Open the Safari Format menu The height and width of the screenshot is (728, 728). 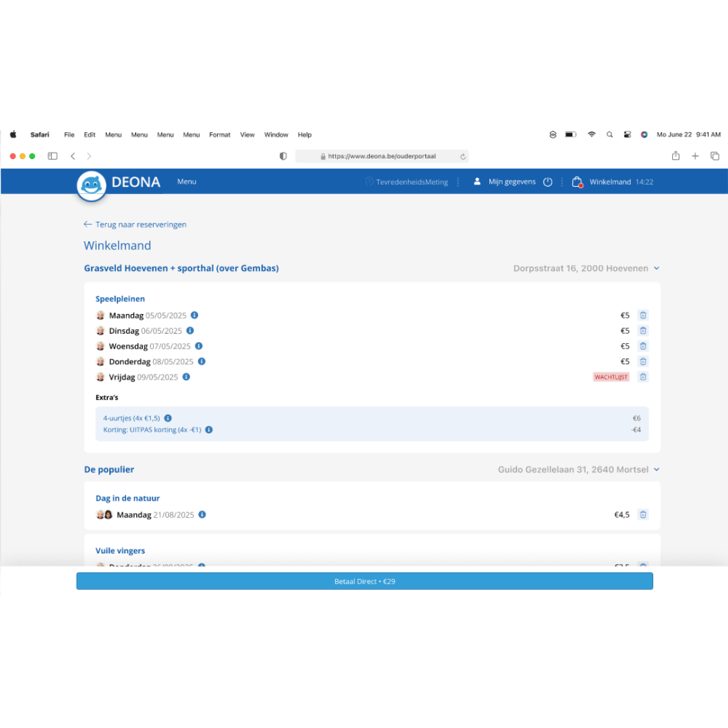click(220, 135)
